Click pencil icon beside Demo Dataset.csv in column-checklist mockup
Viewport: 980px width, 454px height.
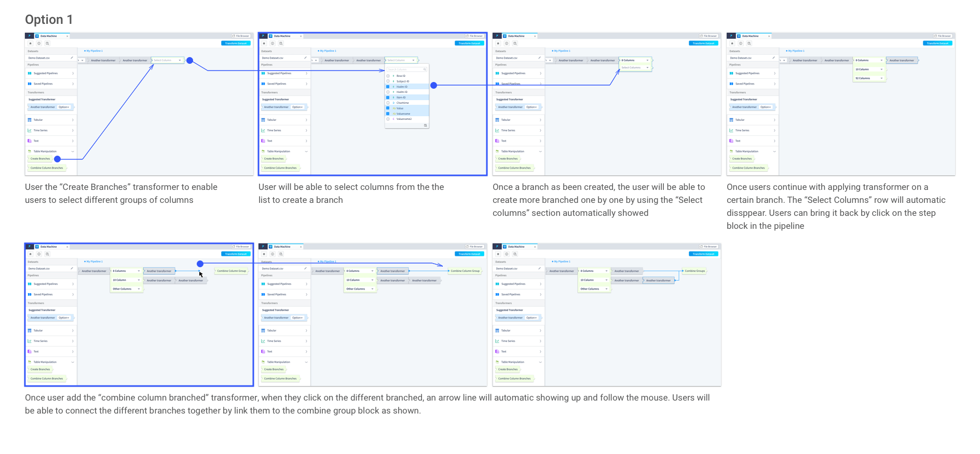[x=305, y=58]
